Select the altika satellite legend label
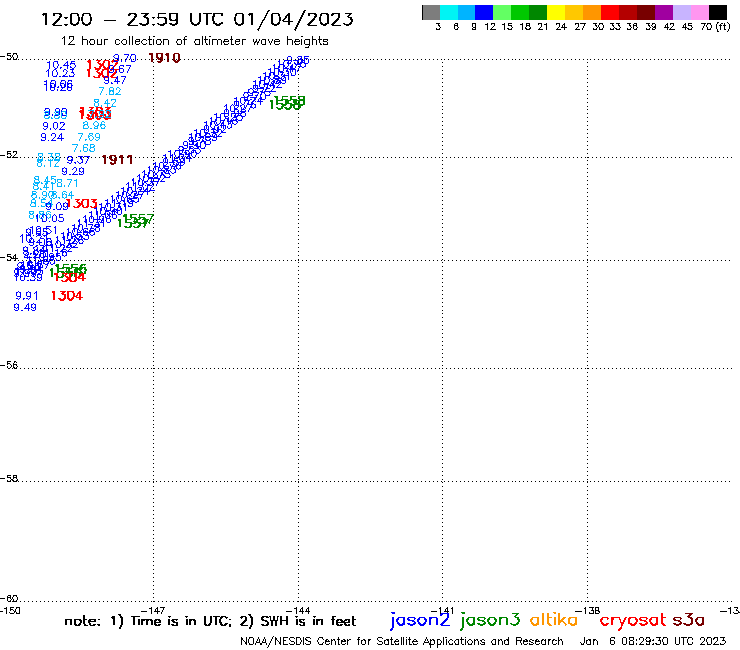 click(554, 620)
